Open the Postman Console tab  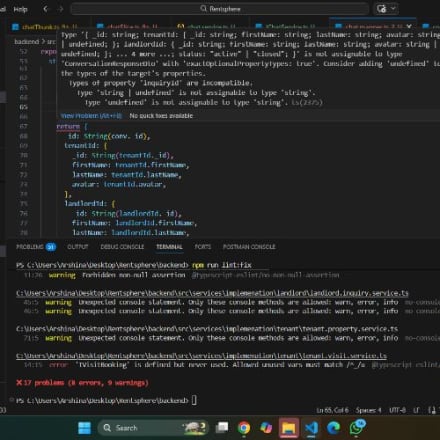(249, 247)
